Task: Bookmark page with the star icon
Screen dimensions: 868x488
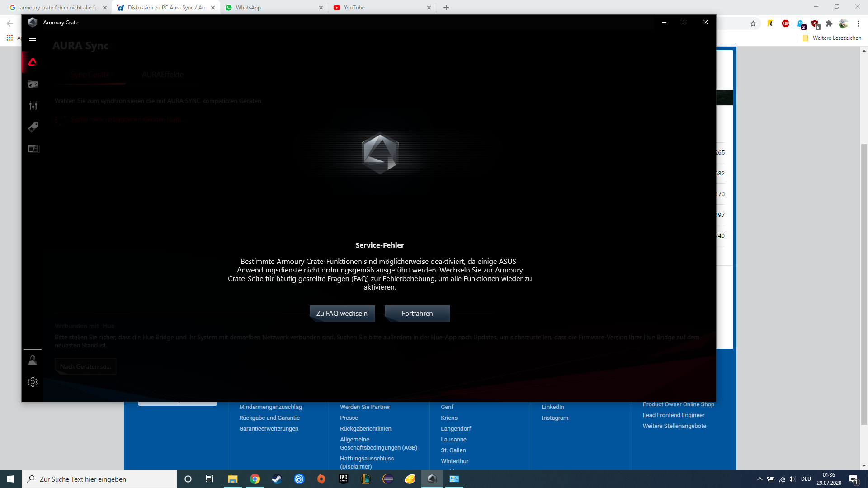Action: 753,23
